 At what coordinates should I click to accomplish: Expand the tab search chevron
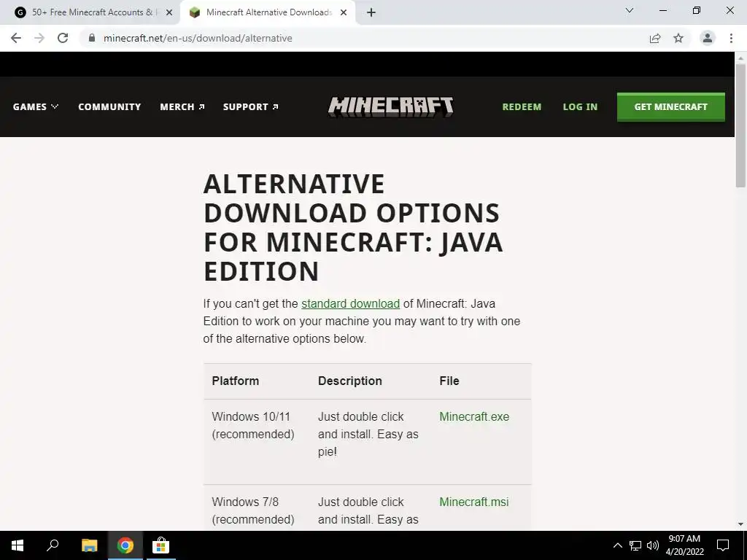coord(630,10)
